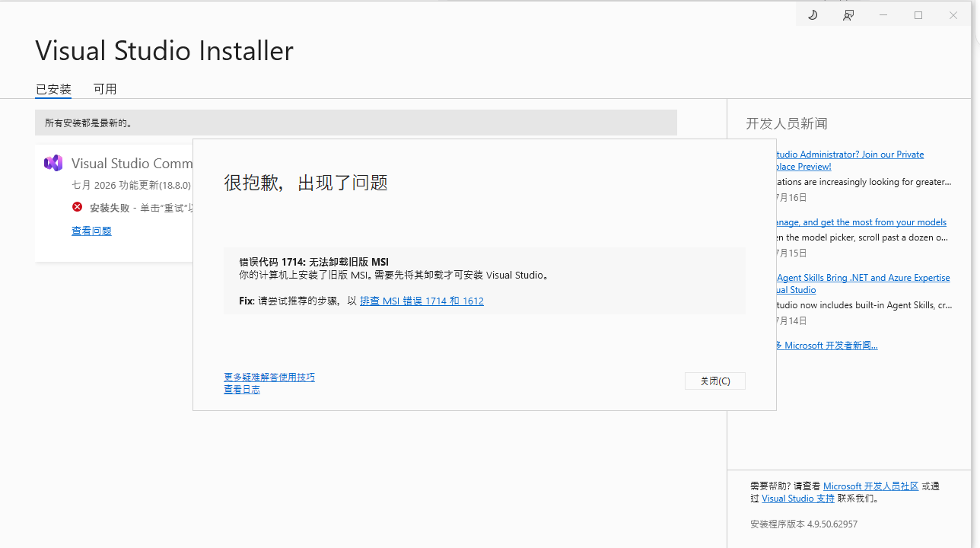Open the Microsoft 开发人员社区 link
The width and height of the screenshot is (980, 548).
pos(870,486)
